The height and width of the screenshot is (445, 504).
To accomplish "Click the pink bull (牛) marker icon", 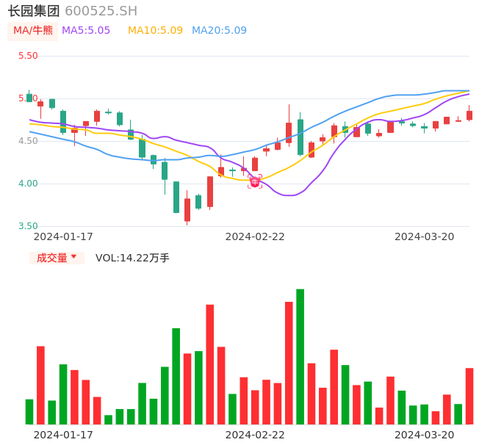I will pyautogui.click(x=255, y=181).
